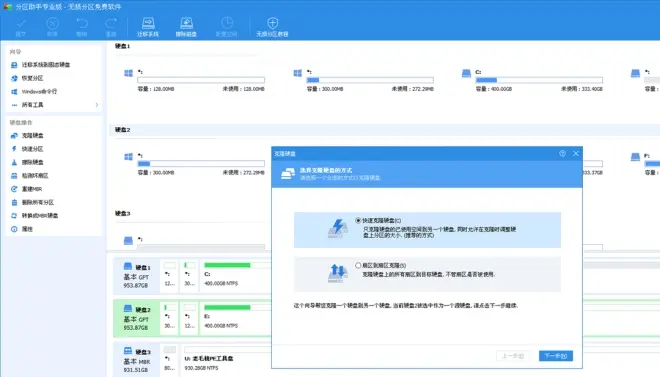660x377 pixels.
Task: Click the 克隆硬盘 sidebar icon
Action: (x=14, y=135)
